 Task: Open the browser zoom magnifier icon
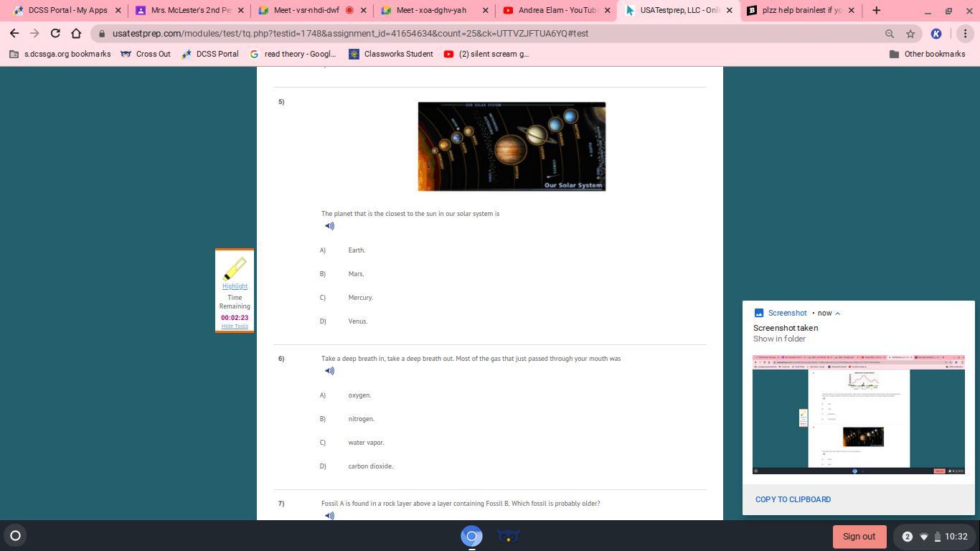coord(890,34)
